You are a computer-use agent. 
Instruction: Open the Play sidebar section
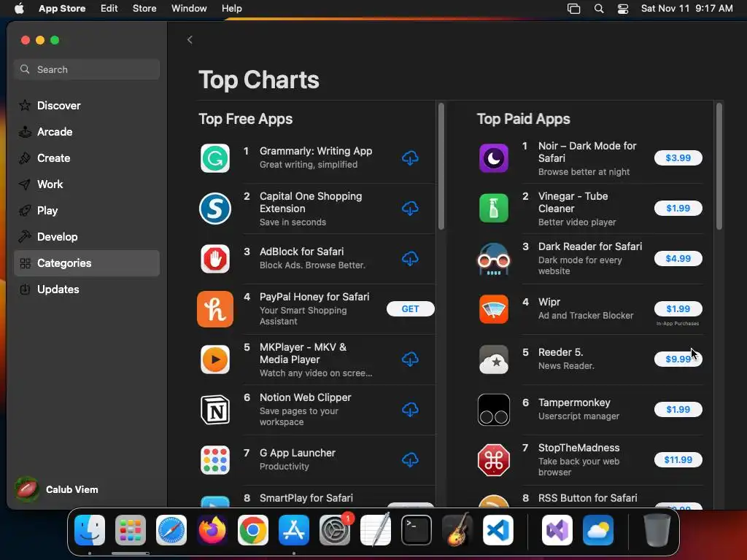pos(87,211)
